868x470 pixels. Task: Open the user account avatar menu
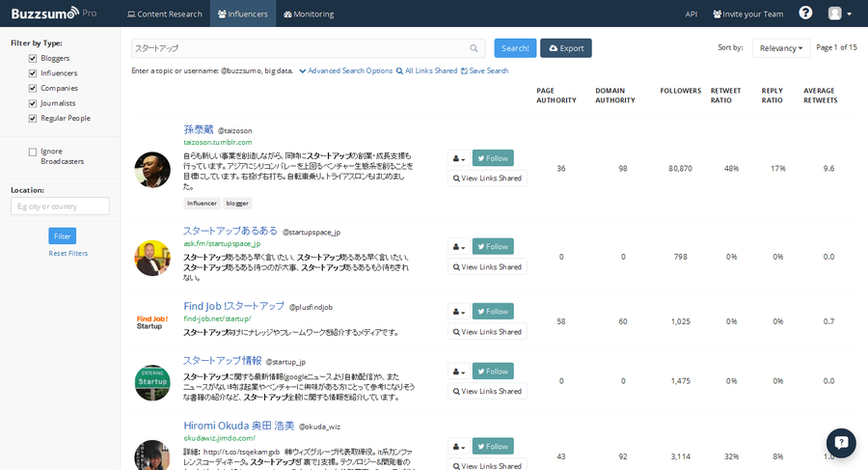click(x=839, y=14)
